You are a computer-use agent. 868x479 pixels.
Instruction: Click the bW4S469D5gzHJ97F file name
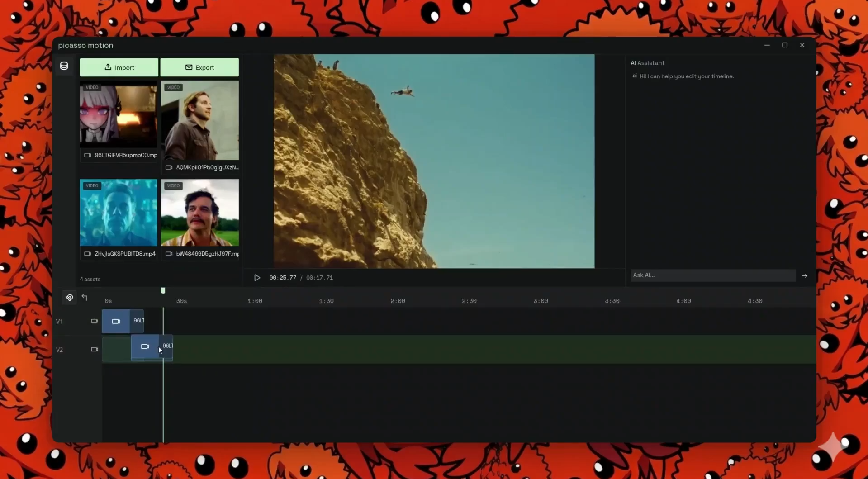[207, 254]
